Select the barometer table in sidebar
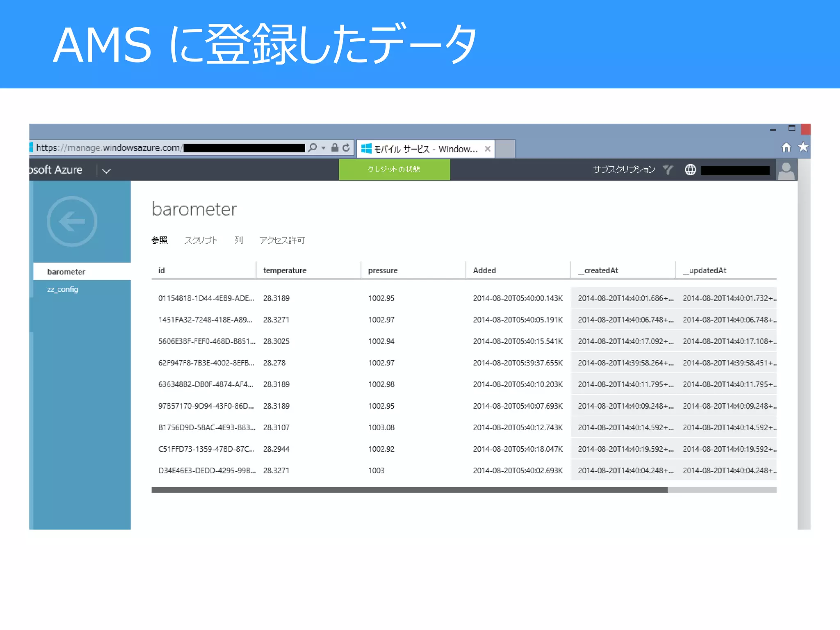This screenshot has width=840, height=630. pos(82,272)
